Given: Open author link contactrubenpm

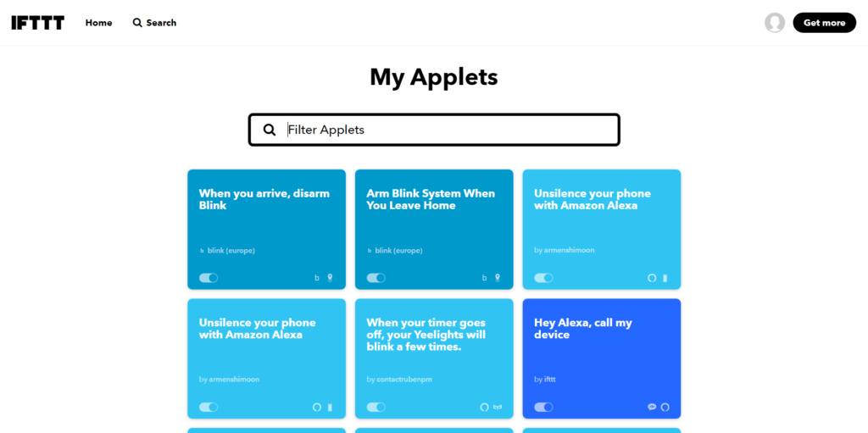Looking at the screenshot, I should [x=403, y=380].
